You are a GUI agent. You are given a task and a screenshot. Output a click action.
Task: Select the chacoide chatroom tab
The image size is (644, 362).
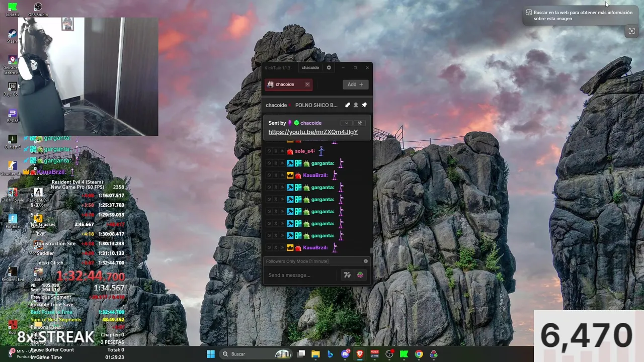click(x=288, y=84)
